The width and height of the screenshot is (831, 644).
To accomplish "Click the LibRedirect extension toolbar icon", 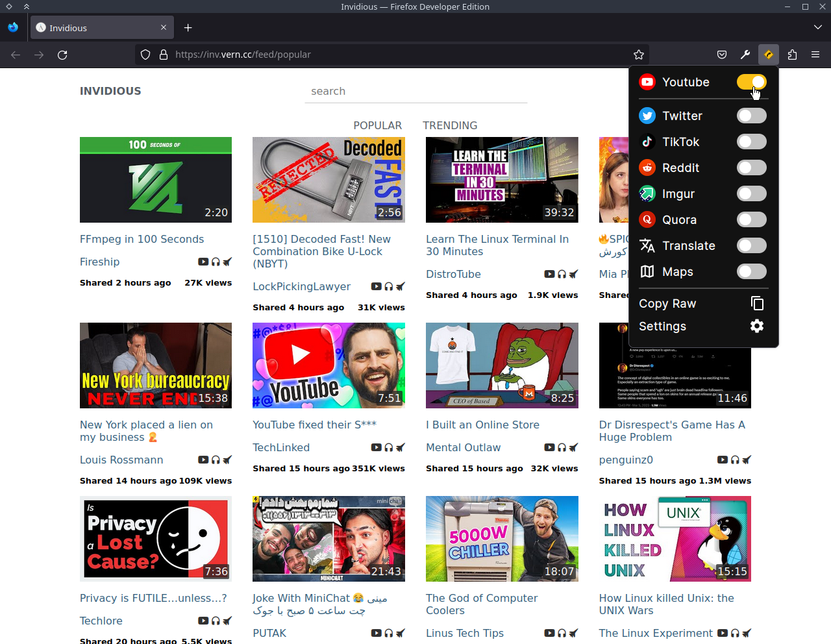I will (769, 55).
